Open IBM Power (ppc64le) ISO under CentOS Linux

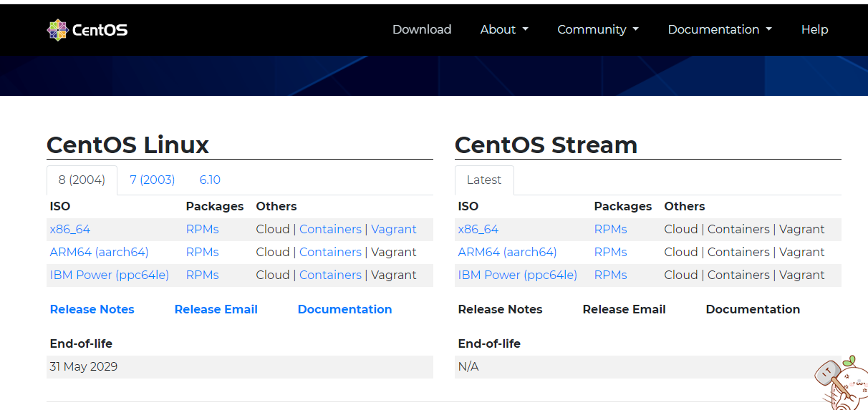coord(110,275)
